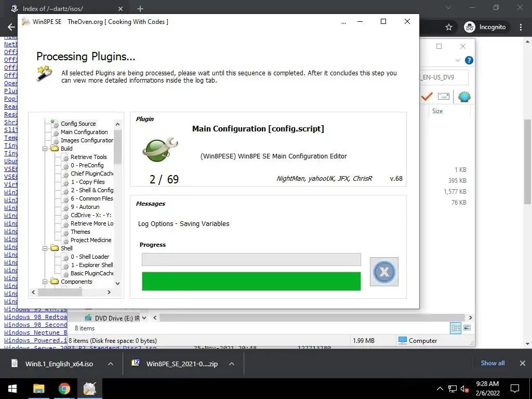Click the tree panel scroll down arrow

pos(118,283)
